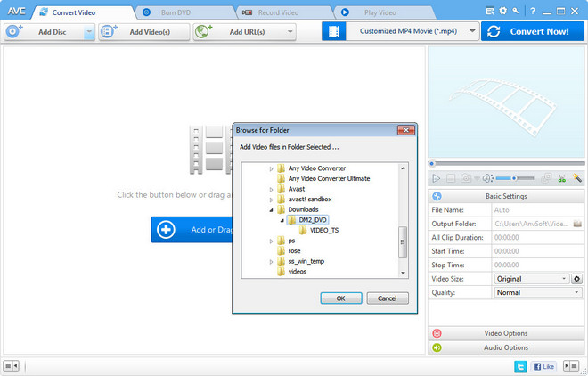Switch to the Play Video tab
588x376 pixels.
(385, 12)
